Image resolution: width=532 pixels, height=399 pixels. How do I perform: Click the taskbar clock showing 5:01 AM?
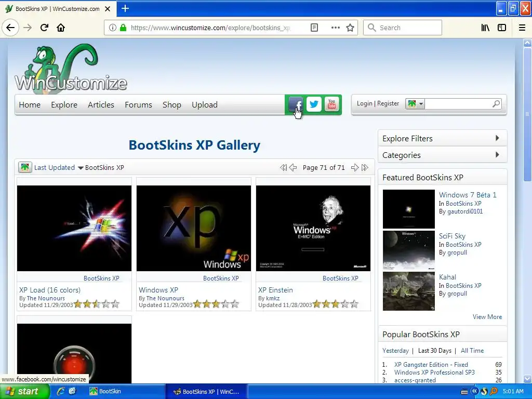point(513,391)
